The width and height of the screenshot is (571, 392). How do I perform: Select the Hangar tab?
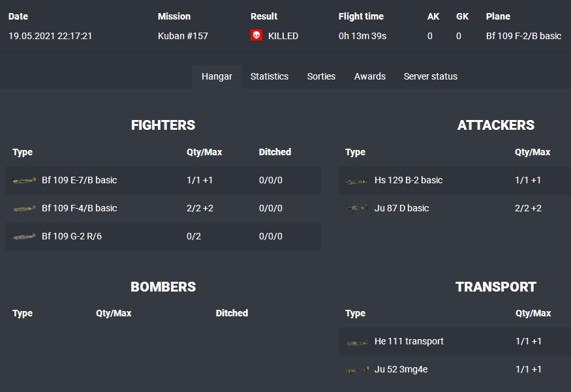(x=217, y=76)
